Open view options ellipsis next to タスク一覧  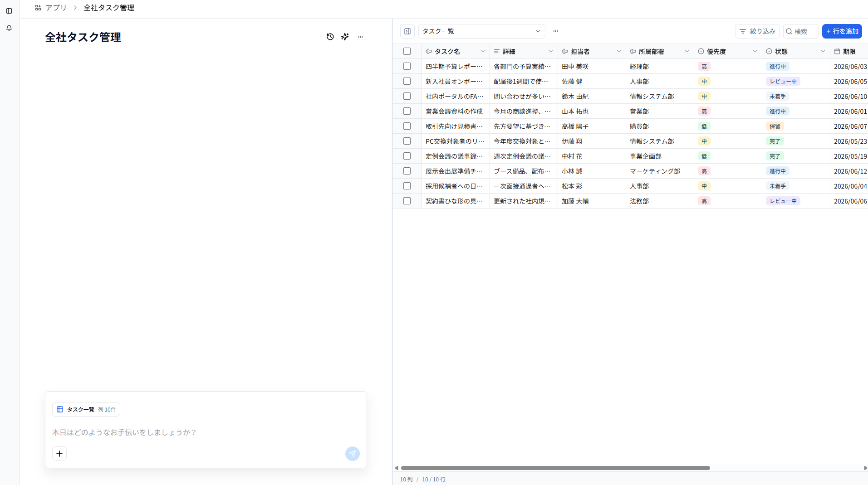pyautogui.click(x=555, y=31)
